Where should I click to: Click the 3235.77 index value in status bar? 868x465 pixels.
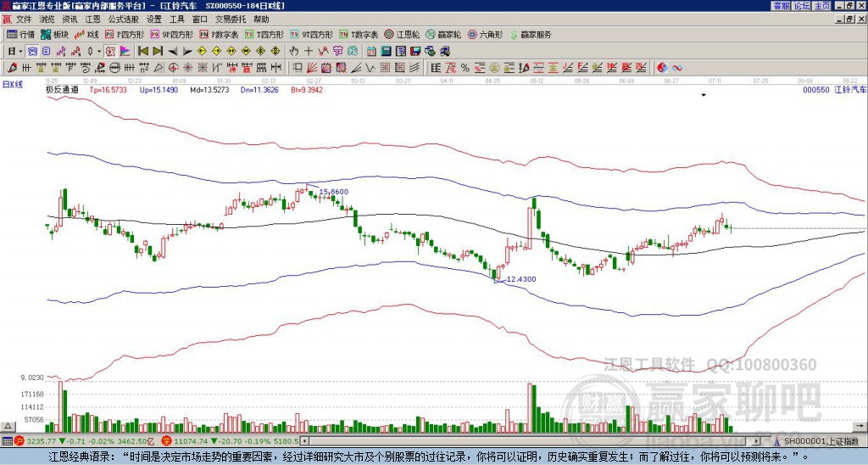click(x=42, y=441)
